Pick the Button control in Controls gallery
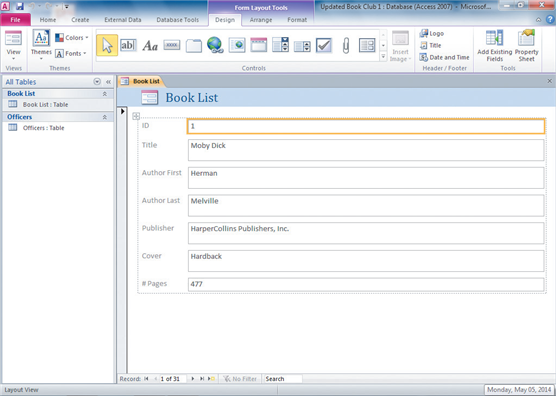The width and height of the screenshot is (556, 396). pyautogui.click(x=172, y=45)
